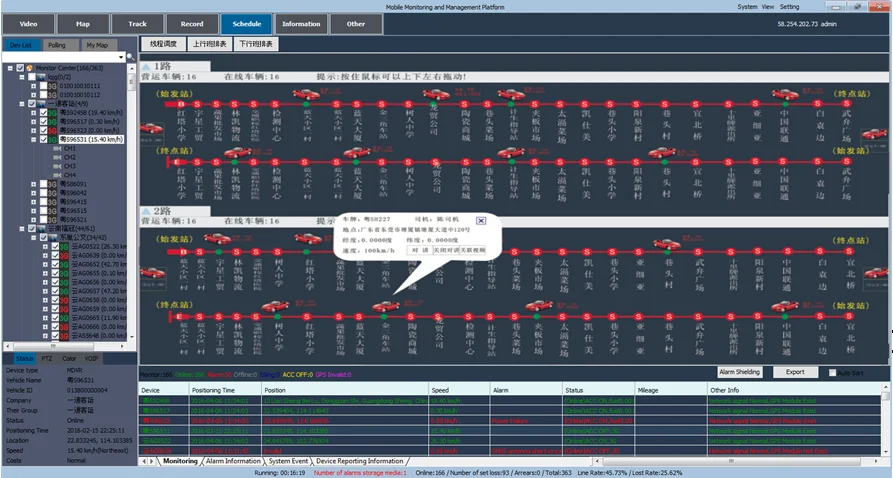Image resolution: width=893 pixels, height=478 pixels.
Task: Click the red car pointed at by popup
Action: (x=385, y=304)
